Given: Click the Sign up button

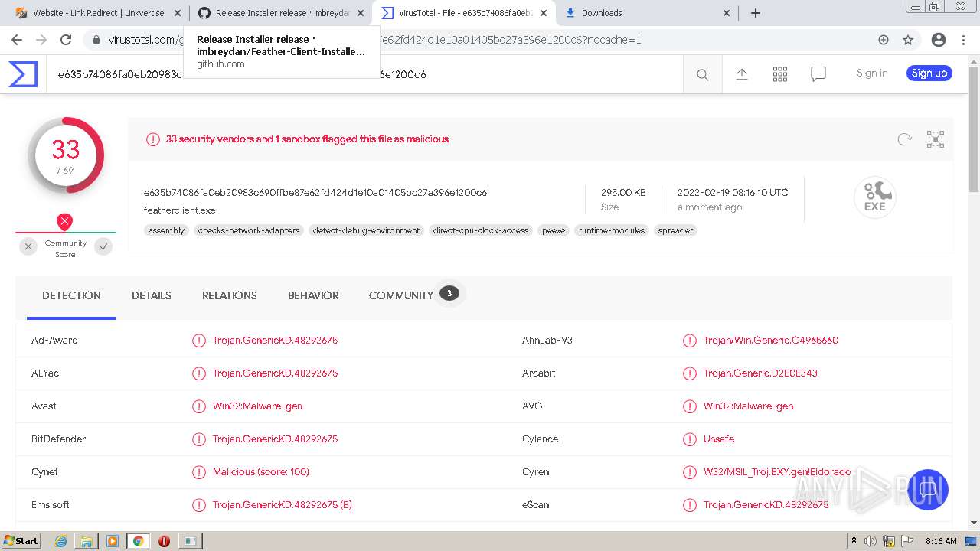Looking at the screenshot, I should 929,73.
